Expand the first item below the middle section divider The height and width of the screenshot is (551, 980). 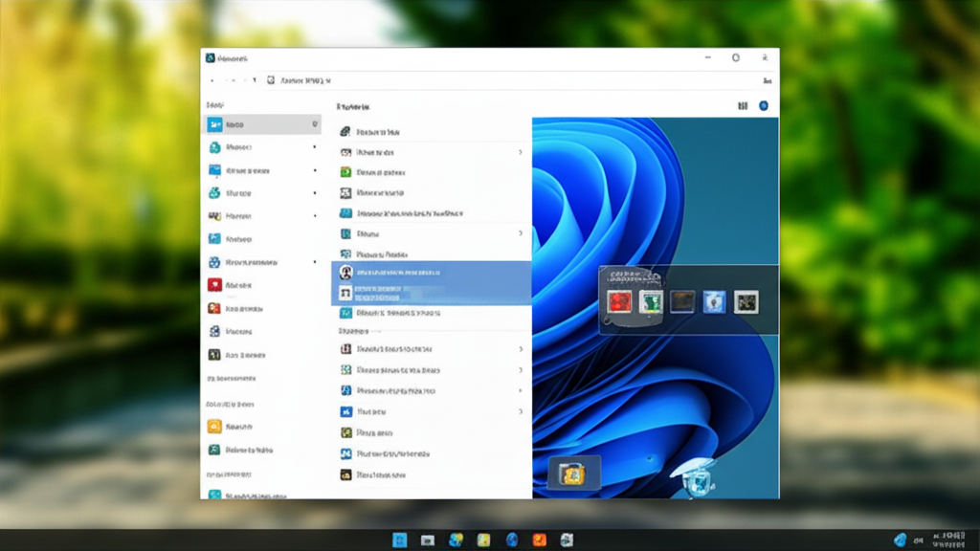pyautogui.click(x=521, y=349)
